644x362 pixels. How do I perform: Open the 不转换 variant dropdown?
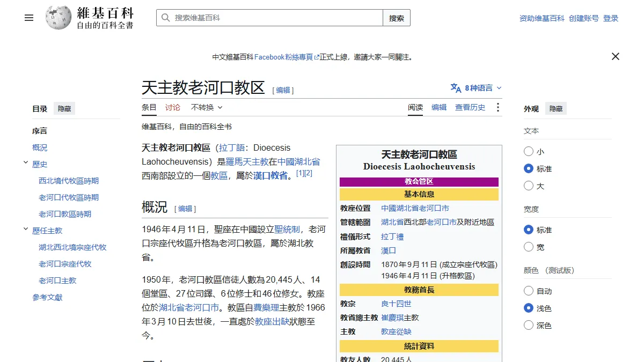(207, 107)
